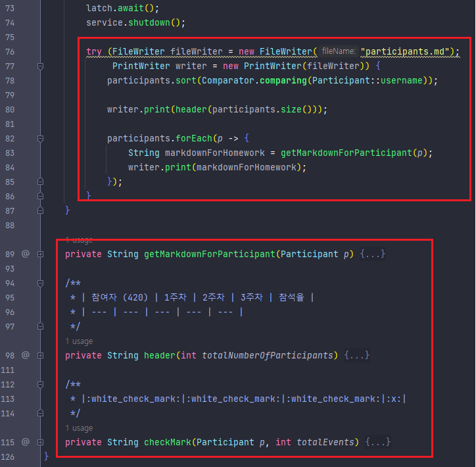This screenshot has height=467, width=476.
Task: Click the fileName: parameter hint
Action: pyautogui.click(x=339, y=51)
